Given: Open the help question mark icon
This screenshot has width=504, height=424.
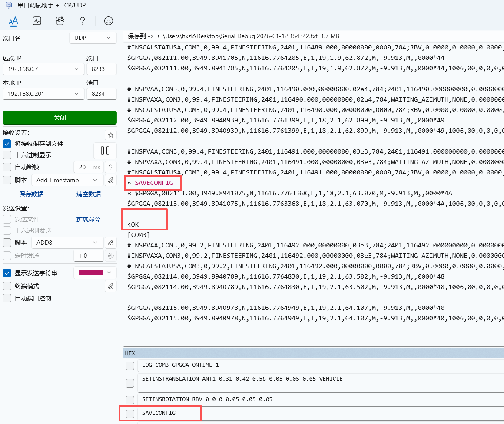Looking at the screenshot, I should (83, 21).
